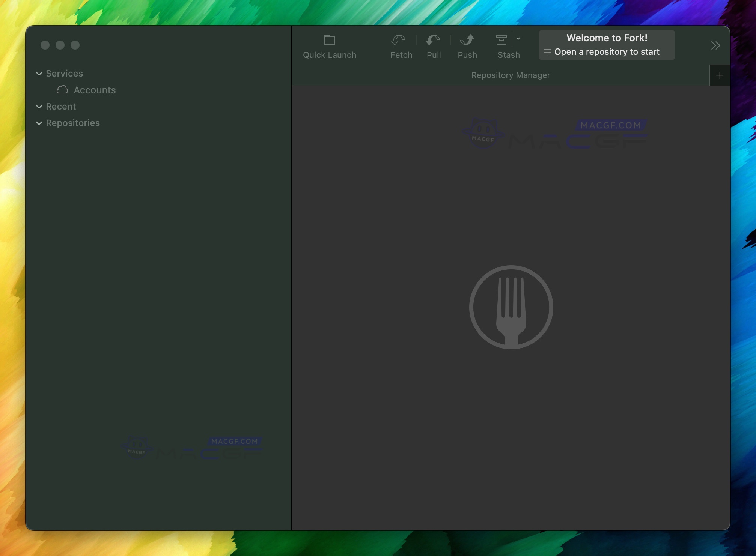Click the Stash box icon

click(501, 40)
